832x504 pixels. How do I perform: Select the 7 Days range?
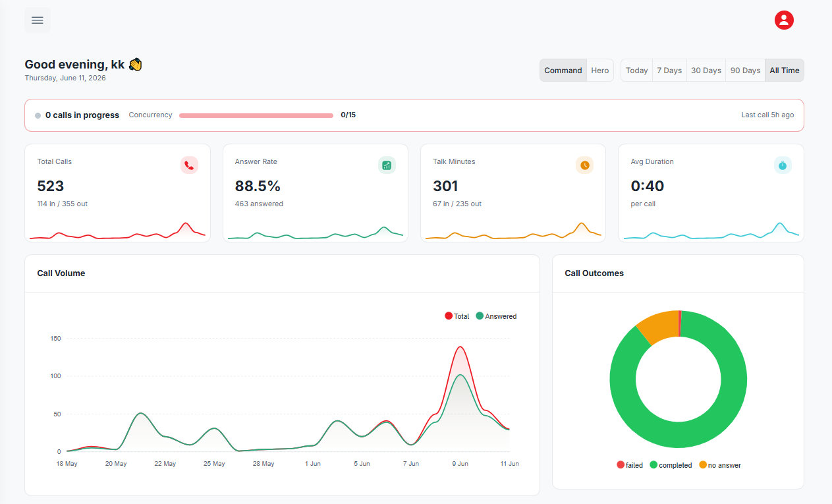click(669, 70)
